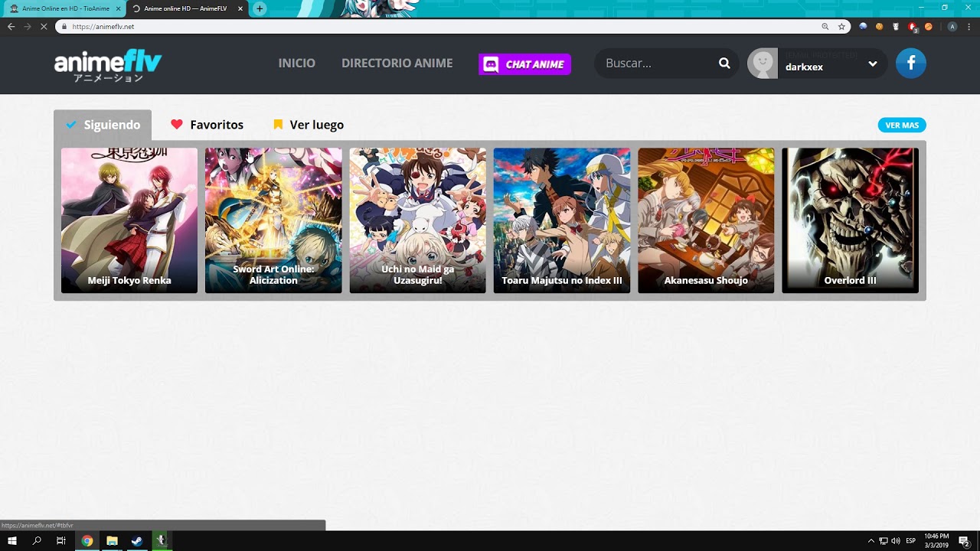Click the zoom magnifier in address bar
Image resolution: width=980 pixels, height=551 pixels.
tap(825, 26)
